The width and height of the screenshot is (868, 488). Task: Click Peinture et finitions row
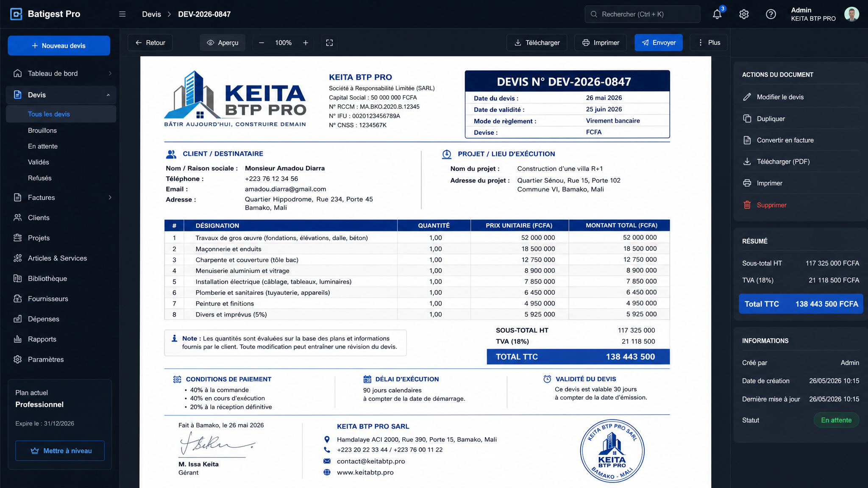coord(417,304)
